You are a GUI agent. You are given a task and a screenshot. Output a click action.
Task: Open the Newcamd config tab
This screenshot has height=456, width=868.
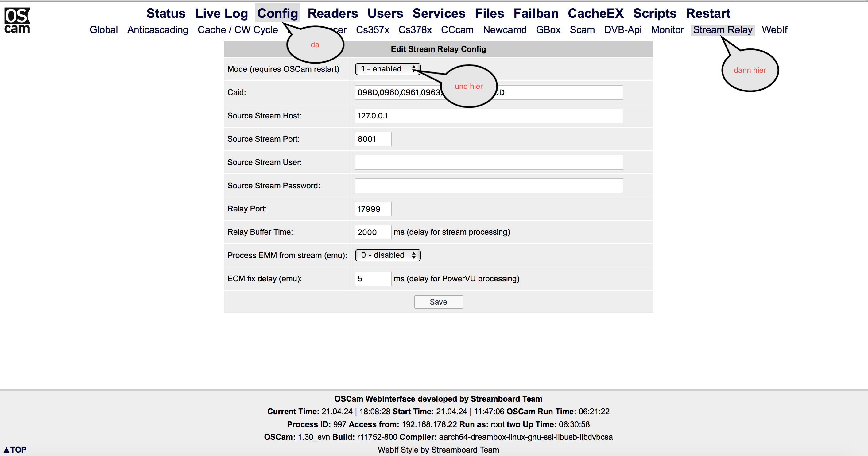point(504,30)
